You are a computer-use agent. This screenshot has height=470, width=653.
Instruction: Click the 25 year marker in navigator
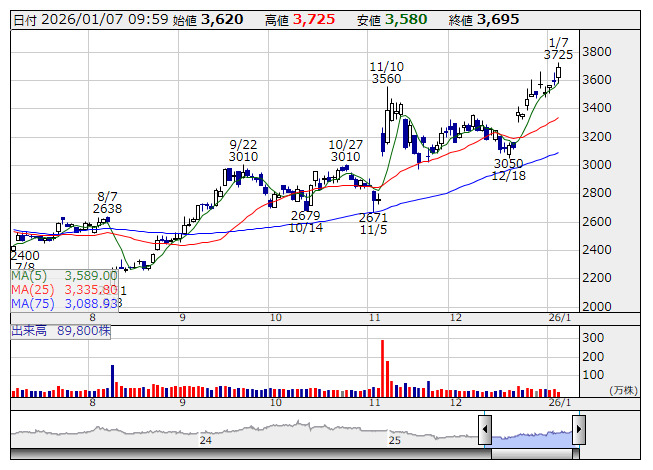394,439
